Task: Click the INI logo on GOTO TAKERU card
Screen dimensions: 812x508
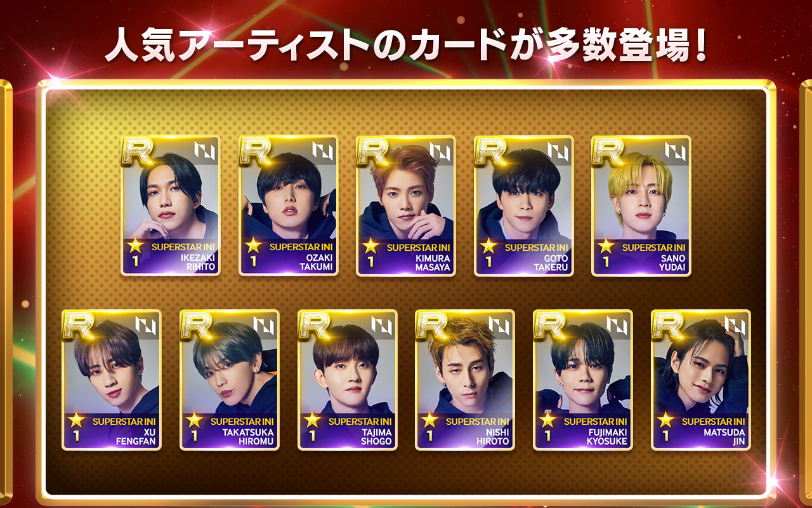Action: pyautogui.click(x=558, y=151)
